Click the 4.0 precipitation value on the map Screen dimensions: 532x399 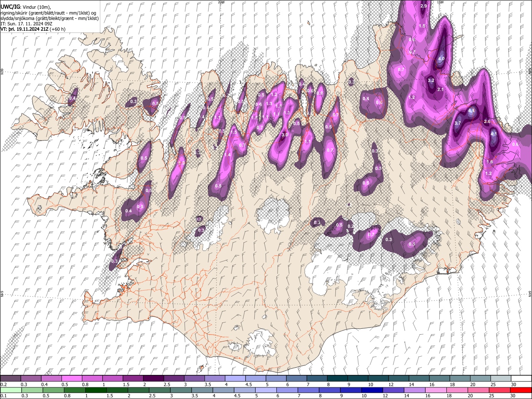pyautogui.click(x=441, y=59)
